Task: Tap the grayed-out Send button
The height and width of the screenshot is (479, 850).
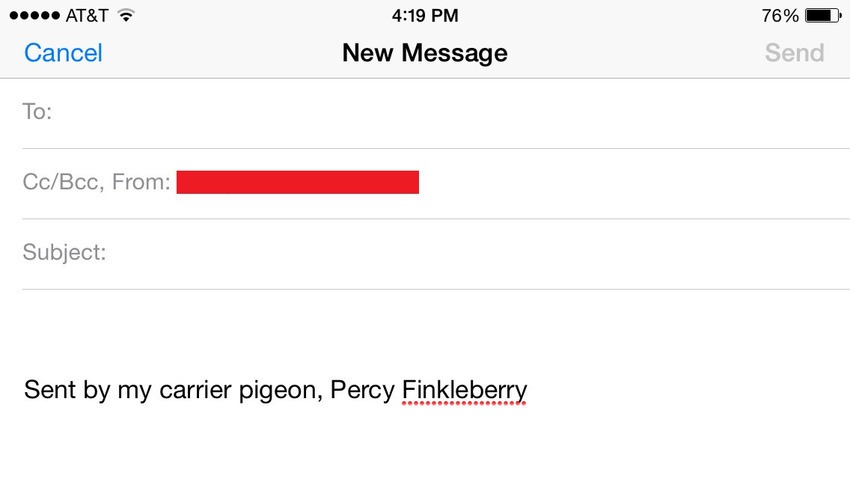Action: 794,53
